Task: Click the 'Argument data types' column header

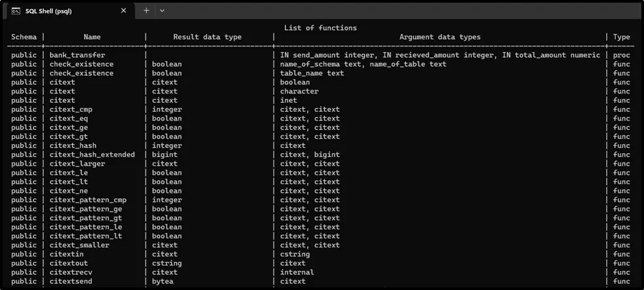Action: pyautogui.click(x=440, y=37)
